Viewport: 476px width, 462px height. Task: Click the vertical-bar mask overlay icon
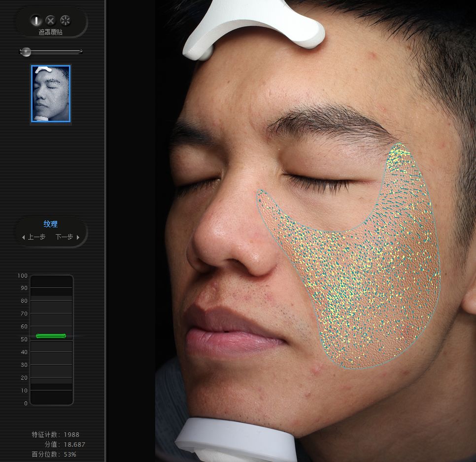(x=36, y=20)
